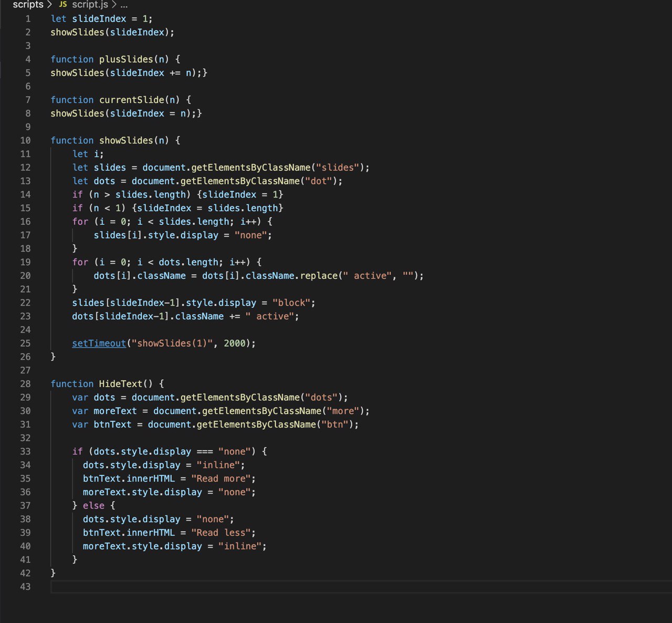Click 'showSlides(slideIndex += n);}' text
Image resolution: width=672 pixels, height=623 pixels.
[x=129, y=72]
